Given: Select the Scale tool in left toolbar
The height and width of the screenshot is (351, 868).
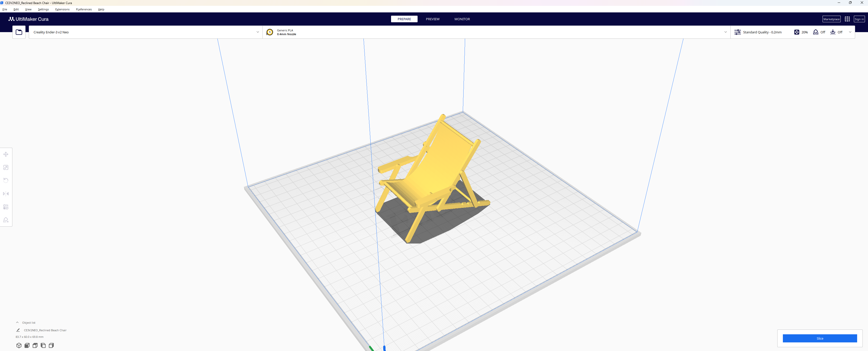Looking at the screenshot, I should (6, 168).
